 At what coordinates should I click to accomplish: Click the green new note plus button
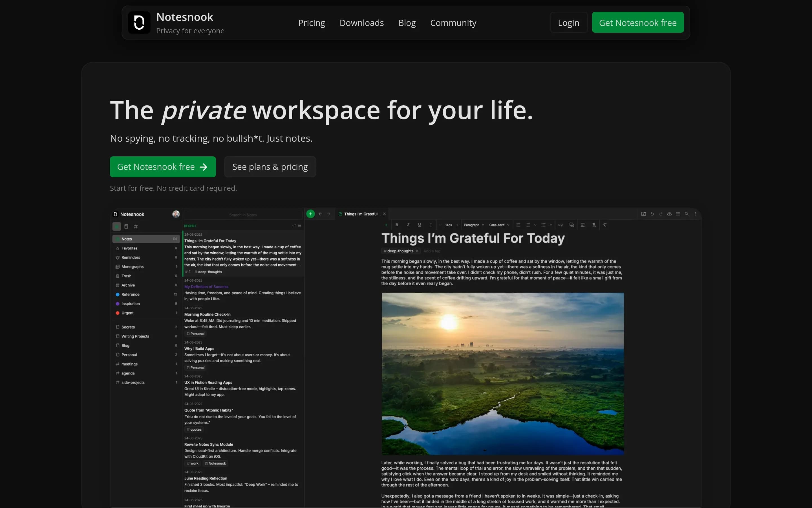pyautogui.click(x=310, y=214)
